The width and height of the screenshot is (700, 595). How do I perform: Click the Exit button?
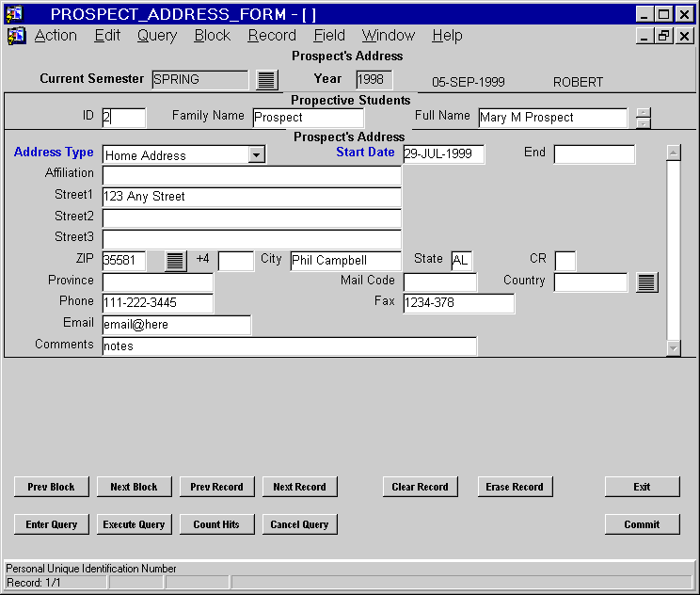642,487
